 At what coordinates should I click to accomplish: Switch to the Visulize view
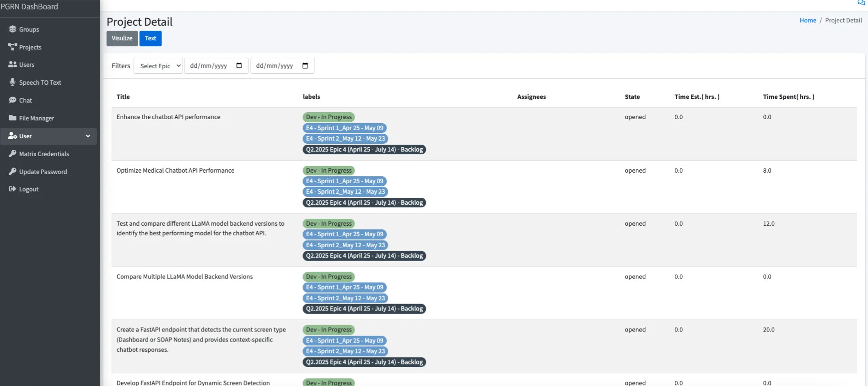pyautogui.click(x=122, y=38)
